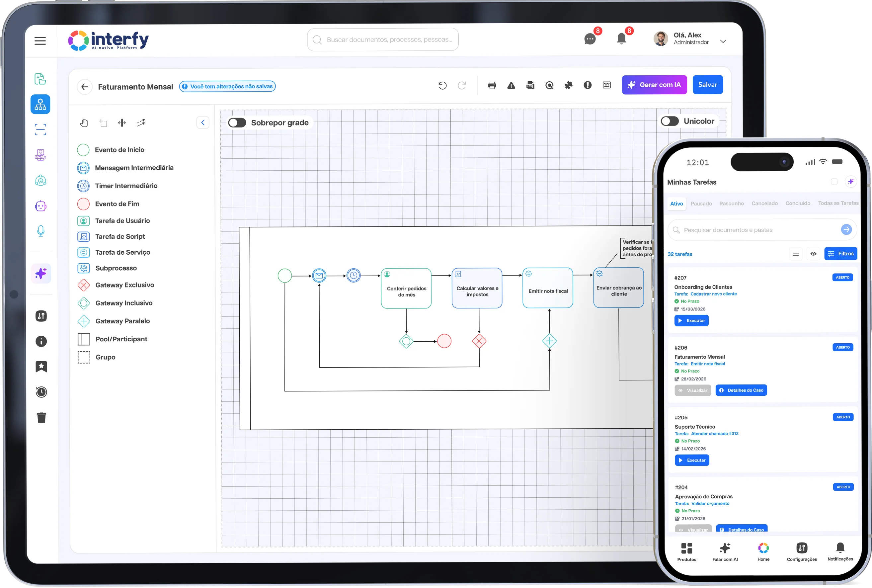Open Configurações in phone bottom bar

802,552
